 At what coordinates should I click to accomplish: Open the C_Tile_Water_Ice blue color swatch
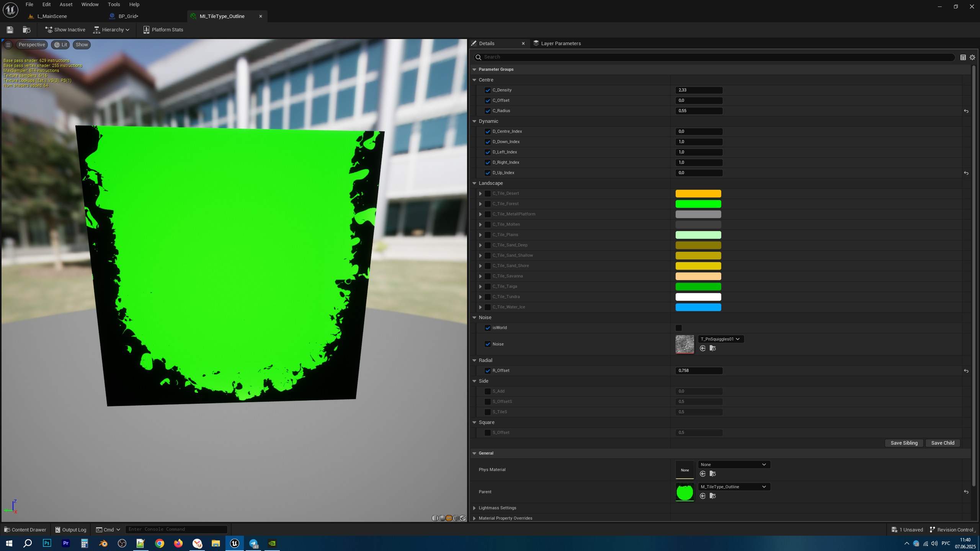coord(698,307)
